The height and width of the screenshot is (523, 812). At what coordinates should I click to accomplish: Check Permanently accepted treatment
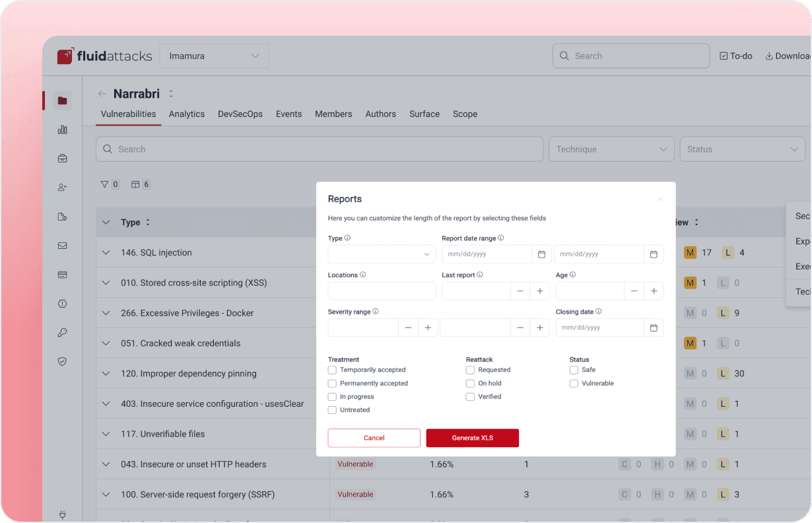[x=332, y=383]
